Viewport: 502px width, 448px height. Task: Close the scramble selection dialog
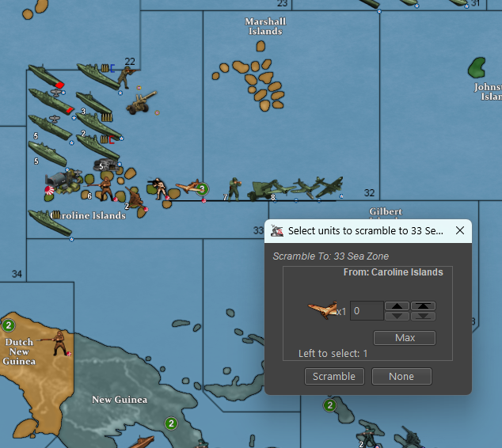tap(459, 230)
